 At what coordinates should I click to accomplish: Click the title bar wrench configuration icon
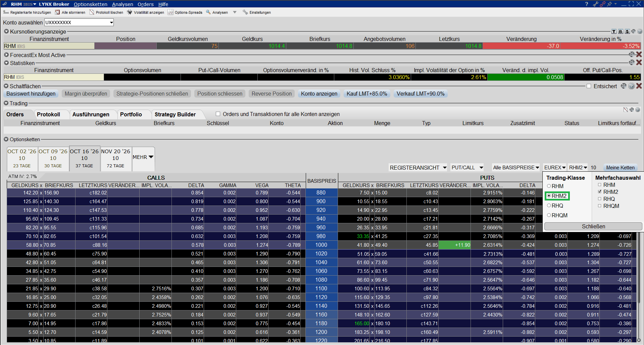tap(596, 4)
